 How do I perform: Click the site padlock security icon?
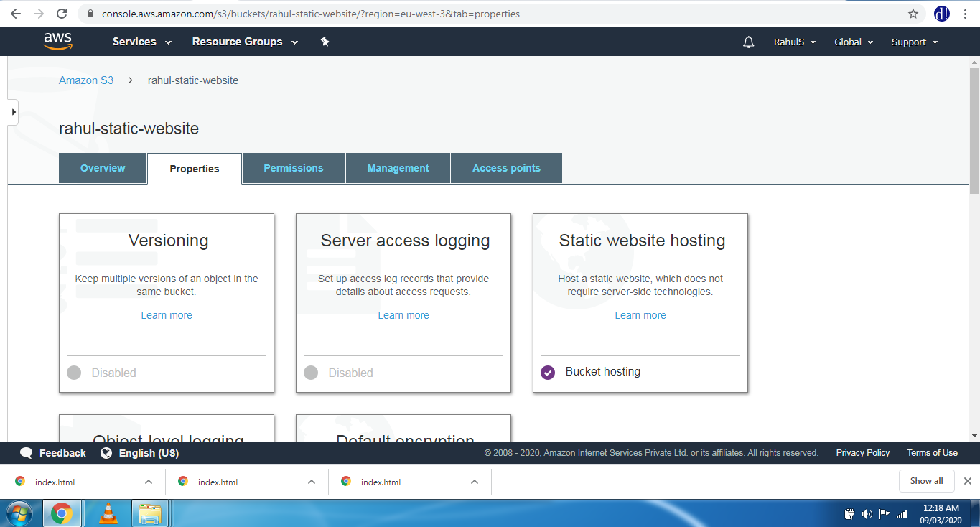click(x=90, y=14)
